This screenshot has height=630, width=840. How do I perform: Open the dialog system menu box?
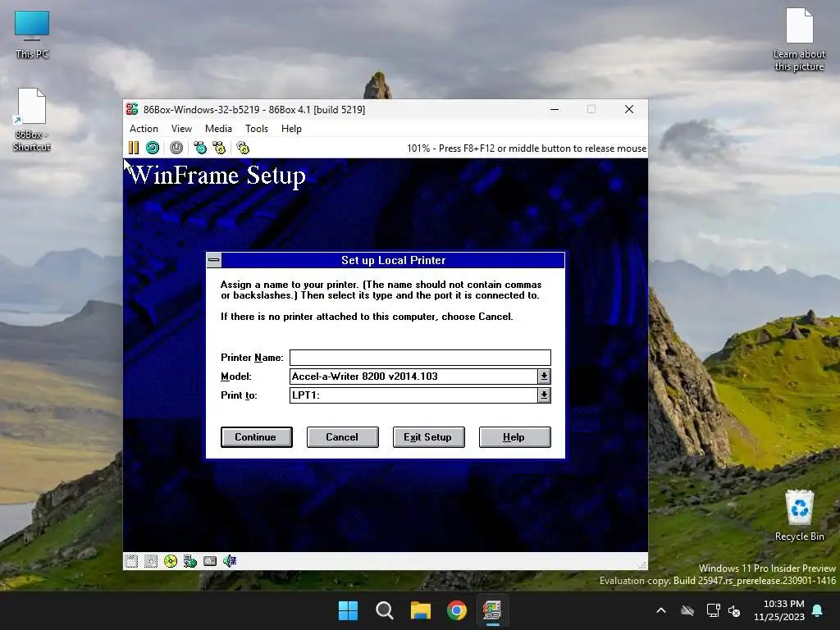click(x=214, y=260)
